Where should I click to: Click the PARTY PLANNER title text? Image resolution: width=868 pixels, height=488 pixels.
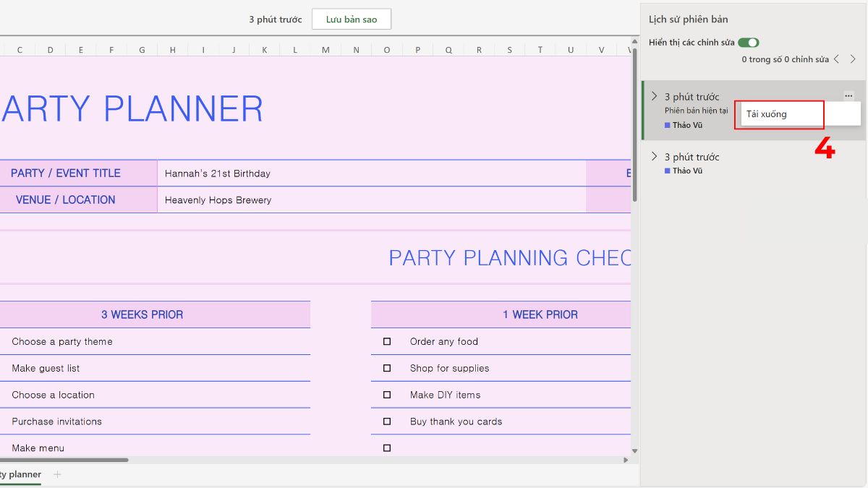click(x=132, y=109)
